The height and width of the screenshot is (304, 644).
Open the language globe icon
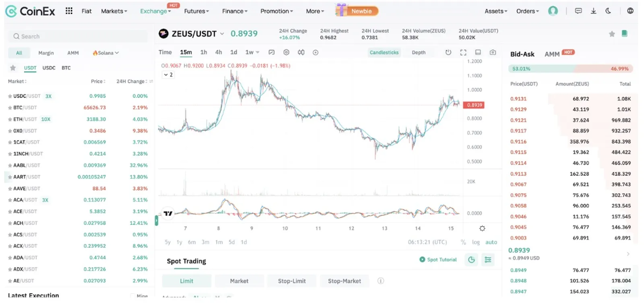tap(630, 11)
